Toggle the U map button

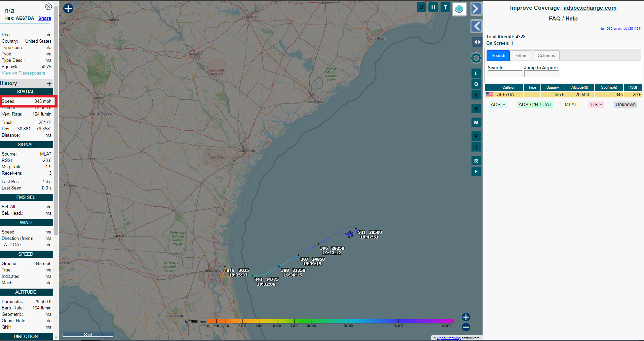(421, 7)
